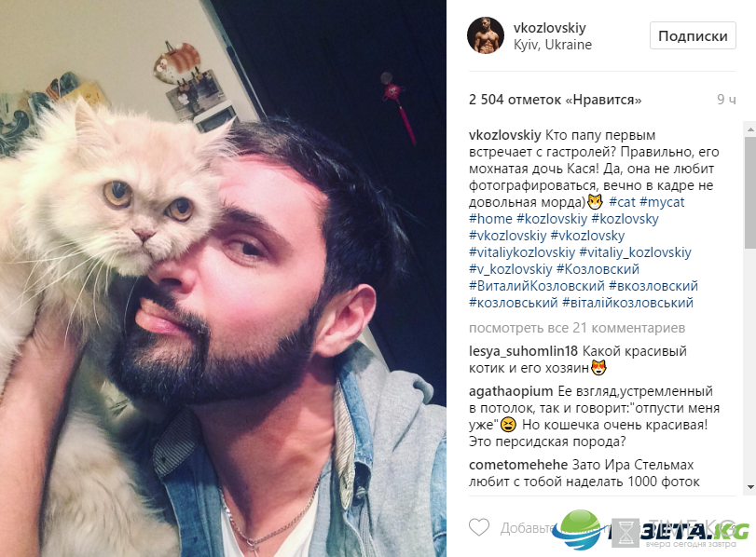Image resolution: width=756 pixels, height=557 pixels.
Task: Expand all 21 comments link
Action: [x=577, y=328]
